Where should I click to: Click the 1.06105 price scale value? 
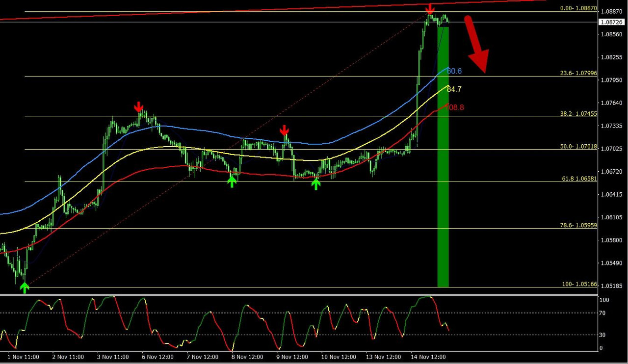611,217
